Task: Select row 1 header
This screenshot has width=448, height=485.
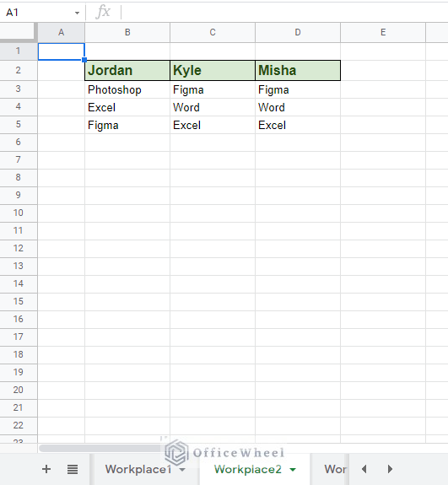Action: [x=19, y=51]
